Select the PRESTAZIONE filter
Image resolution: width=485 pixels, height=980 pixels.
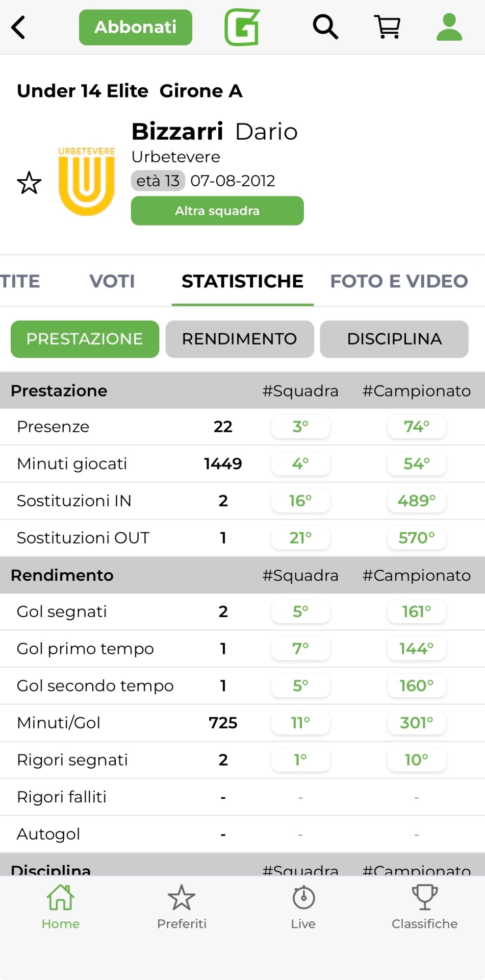coord(85,339)
